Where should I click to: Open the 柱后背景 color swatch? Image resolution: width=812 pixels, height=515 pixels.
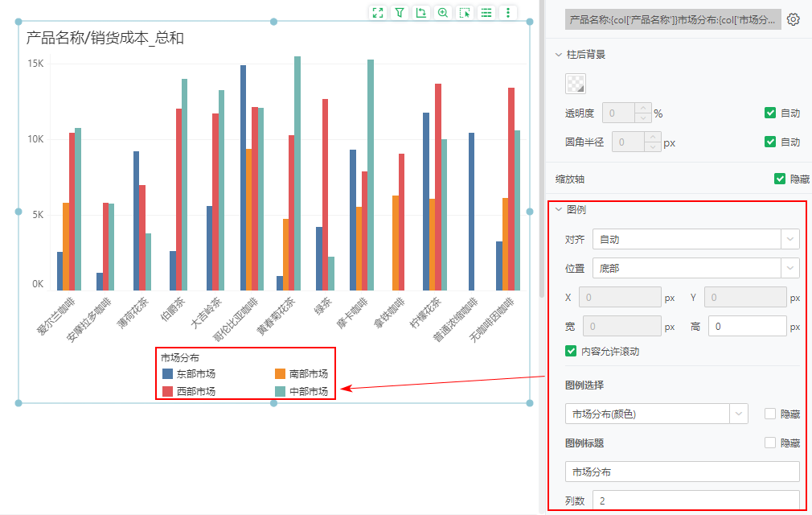(x=576, y=84)
